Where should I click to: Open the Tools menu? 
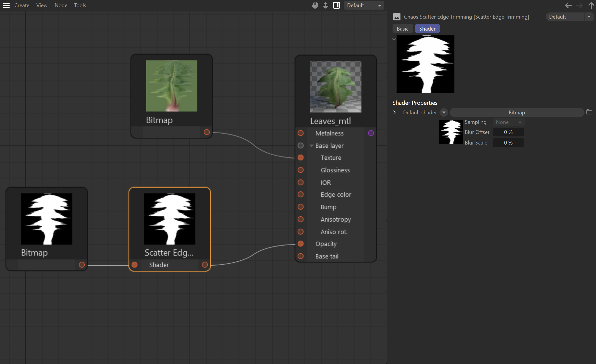80,5
